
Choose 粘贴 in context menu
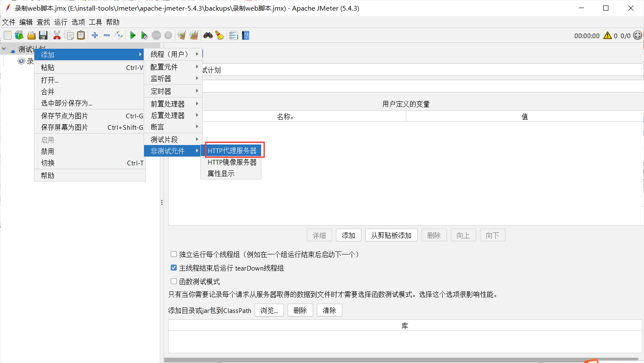90,67
